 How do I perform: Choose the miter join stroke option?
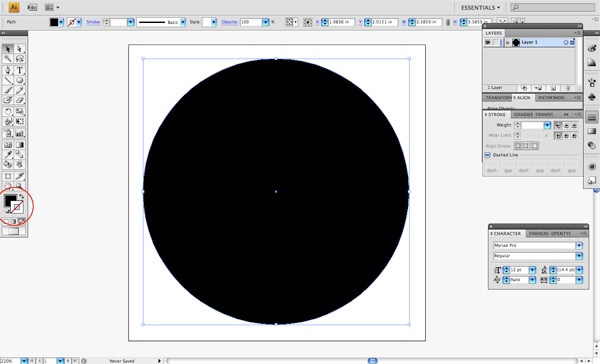558,135
